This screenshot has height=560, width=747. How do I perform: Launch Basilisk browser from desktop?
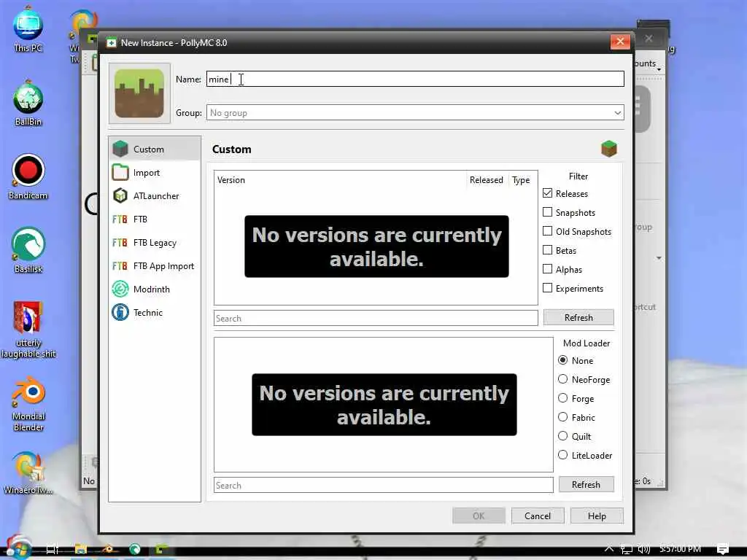[28, 251]
